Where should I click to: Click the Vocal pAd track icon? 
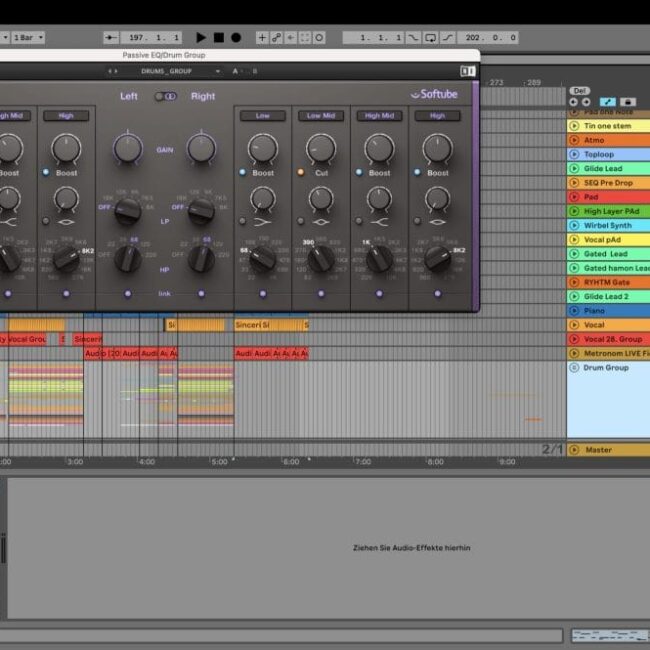(x=574, y=240)
